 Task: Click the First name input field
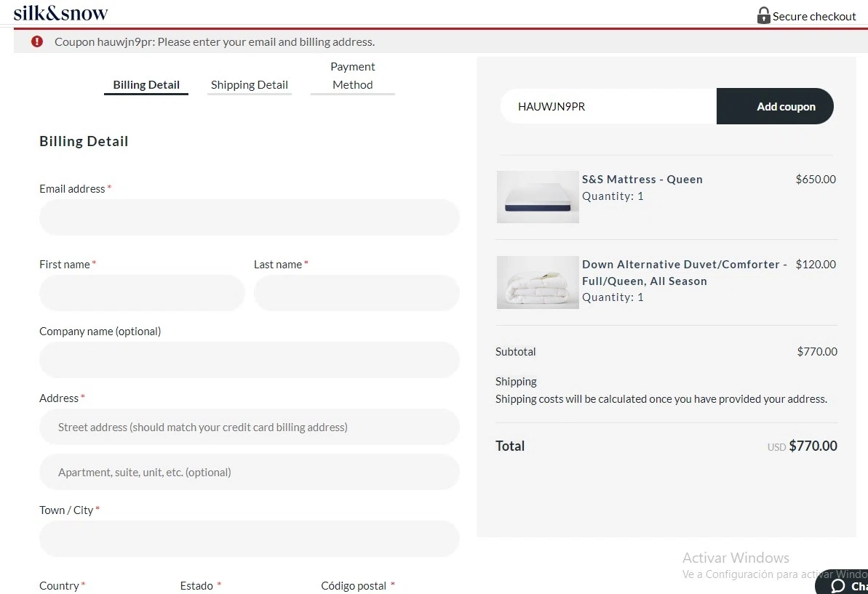(x=142, y=292)
